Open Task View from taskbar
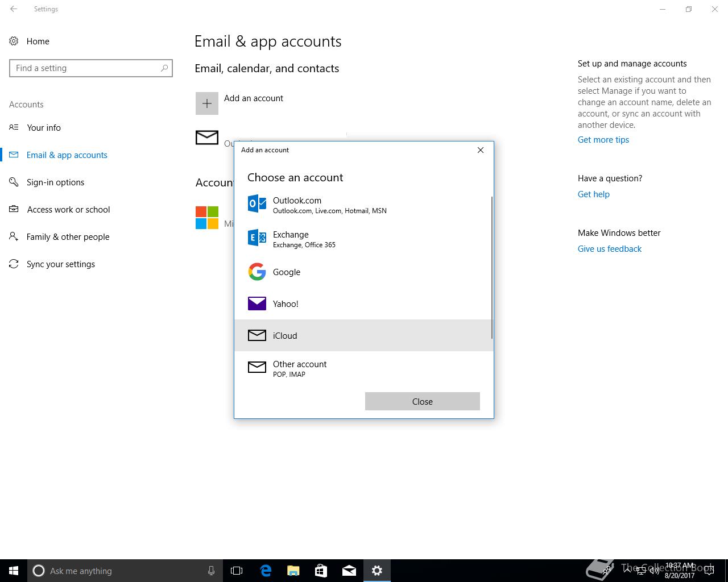Image resolution: width=728 pixels, height=582 pixels. (237, 571)
